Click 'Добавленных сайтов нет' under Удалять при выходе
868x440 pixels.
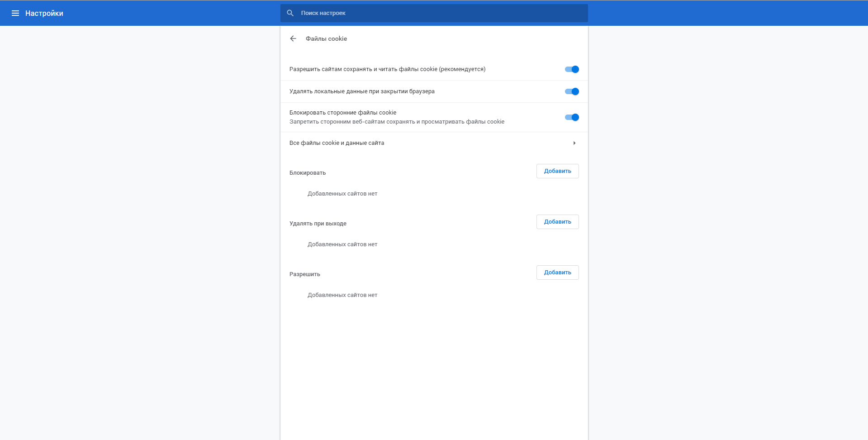click(x=342, y=244)
